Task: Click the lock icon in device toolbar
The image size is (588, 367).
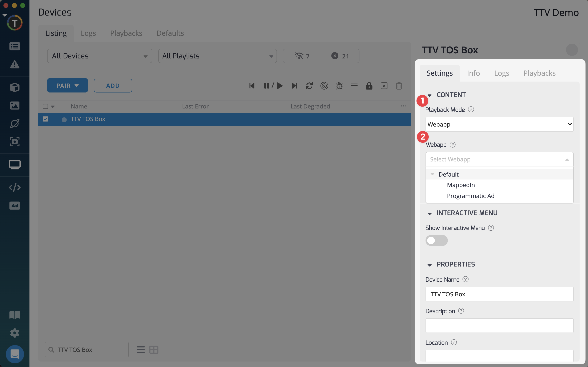Action: (x=369, y=86)
